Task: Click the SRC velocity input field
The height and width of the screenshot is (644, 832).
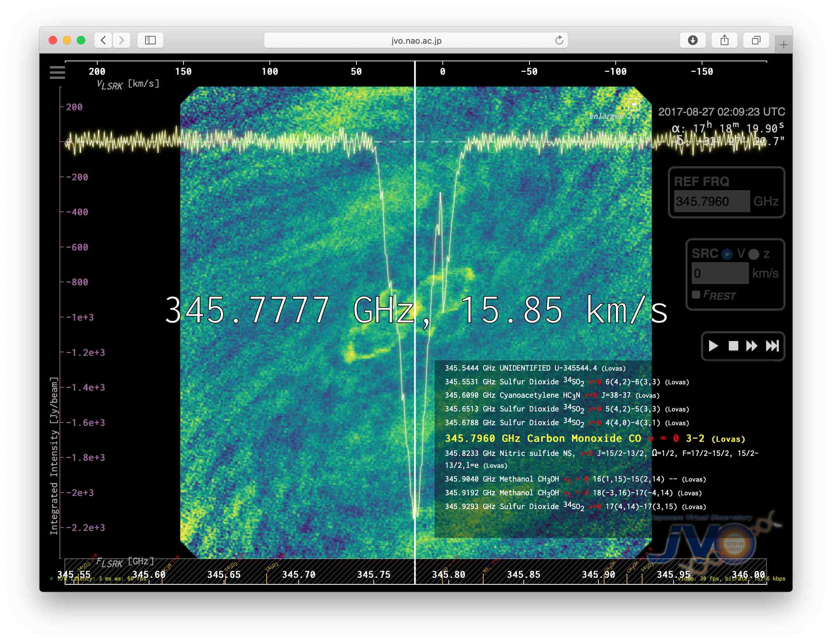Action: 720,273
